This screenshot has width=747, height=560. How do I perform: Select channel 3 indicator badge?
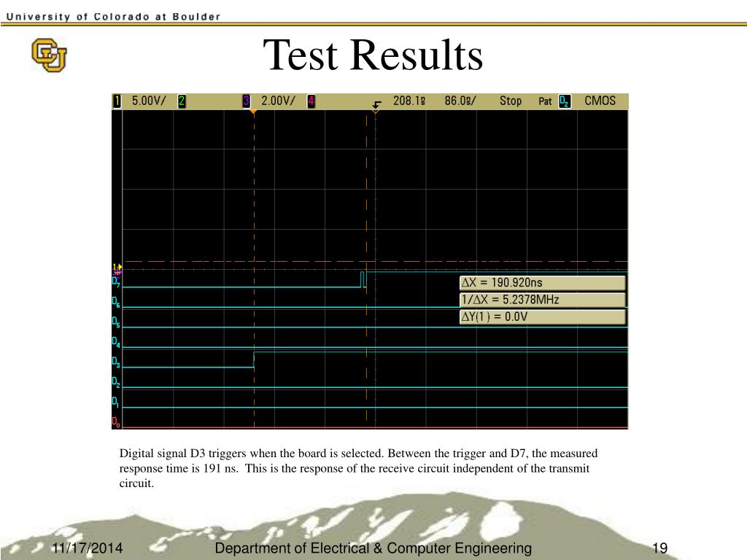pos(247,101)
